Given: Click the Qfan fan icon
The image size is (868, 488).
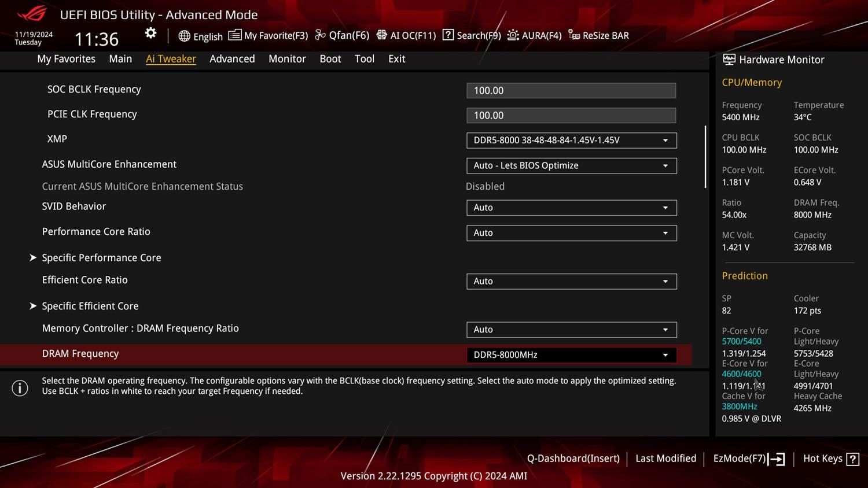Looking at the screenshot, I should coord(320,35).
